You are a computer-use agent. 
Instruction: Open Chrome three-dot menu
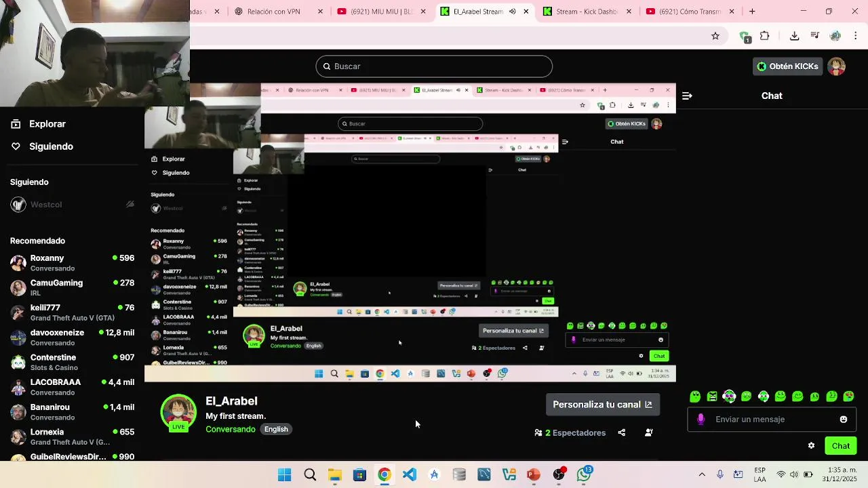pyautogui.click(x=856, y=36)
